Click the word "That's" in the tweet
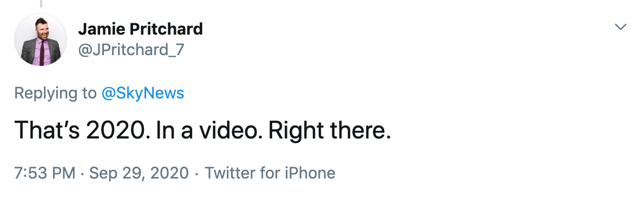644x198 pixels. [x=47, y=130]
